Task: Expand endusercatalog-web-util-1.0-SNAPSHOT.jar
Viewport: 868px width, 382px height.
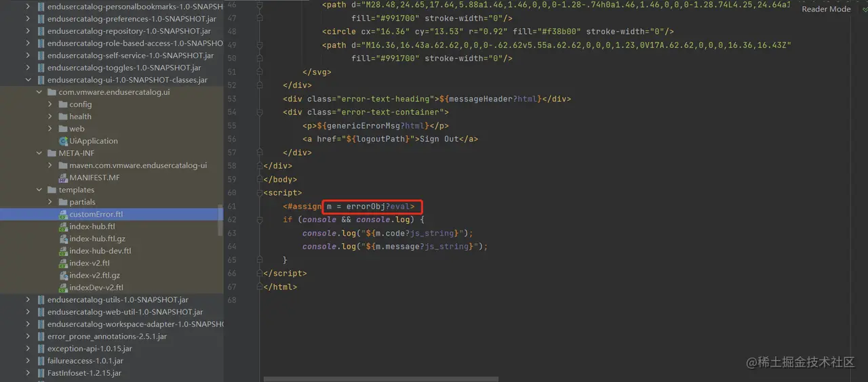Action: [28, 312]
